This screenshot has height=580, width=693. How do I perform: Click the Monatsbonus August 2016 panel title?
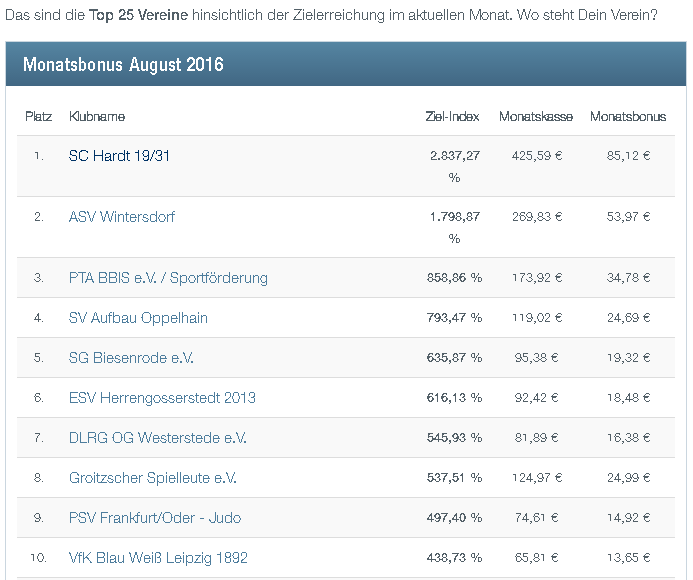pos(123,66)
